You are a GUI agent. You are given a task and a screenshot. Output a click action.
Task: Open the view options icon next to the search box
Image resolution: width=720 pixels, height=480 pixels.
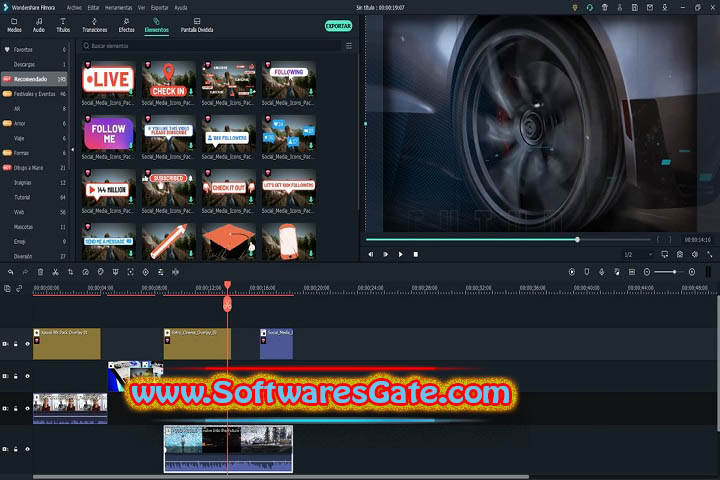click(x=349, y=45)
